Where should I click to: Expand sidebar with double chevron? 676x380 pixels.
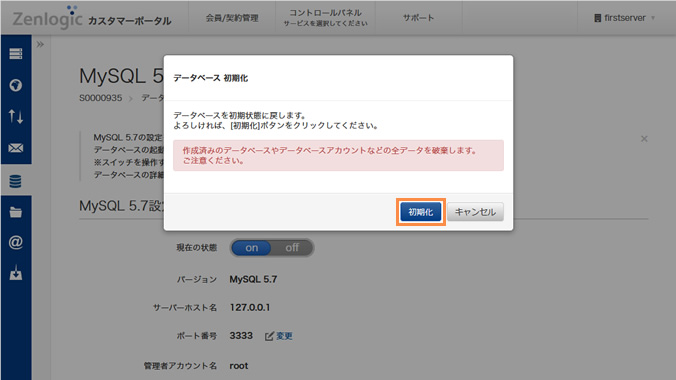point(40,44)
